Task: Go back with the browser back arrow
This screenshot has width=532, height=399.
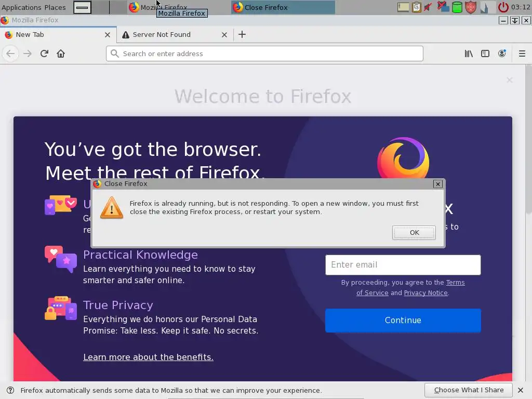Action: click(x=10, y=54)
